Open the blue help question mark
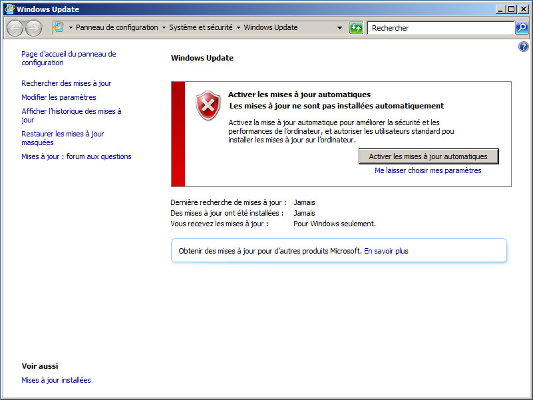This screenshot has height=400, width=533. tap(523, 47)
